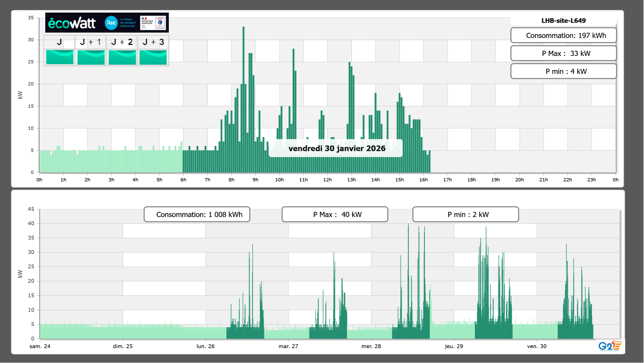Click the G2E France logo
The image size is (644, 363).
[610, 346]
